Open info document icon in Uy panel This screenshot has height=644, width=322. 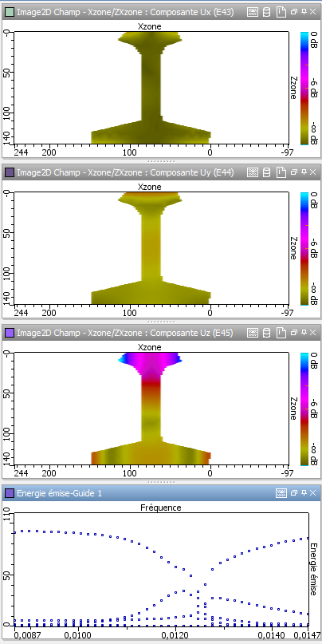pyautogui.click(x=281, y=172)
